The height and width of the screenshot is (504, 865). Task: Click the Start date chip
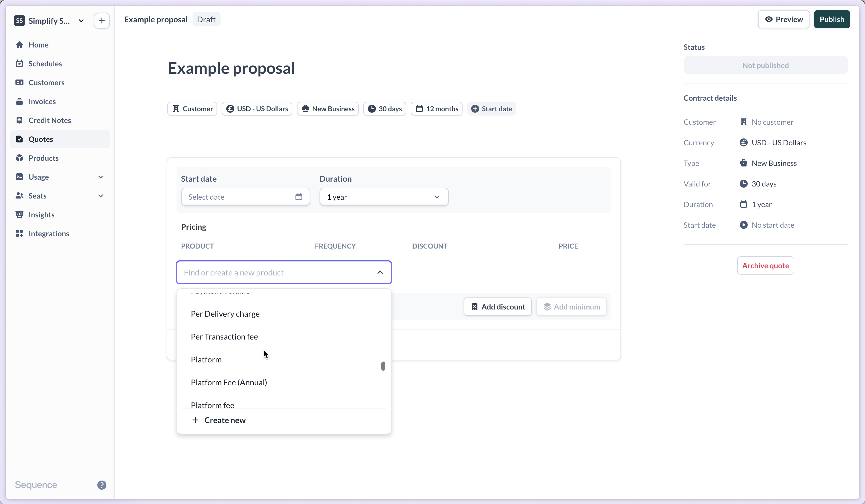click(491, 109)
